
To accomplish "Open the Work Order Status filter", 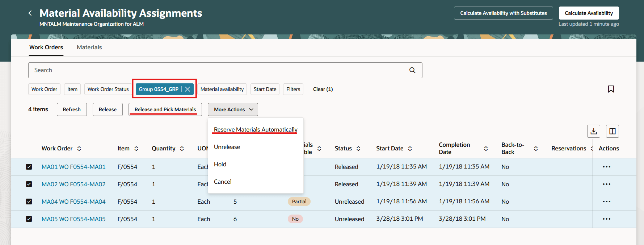I will click(x=108, y=89).
